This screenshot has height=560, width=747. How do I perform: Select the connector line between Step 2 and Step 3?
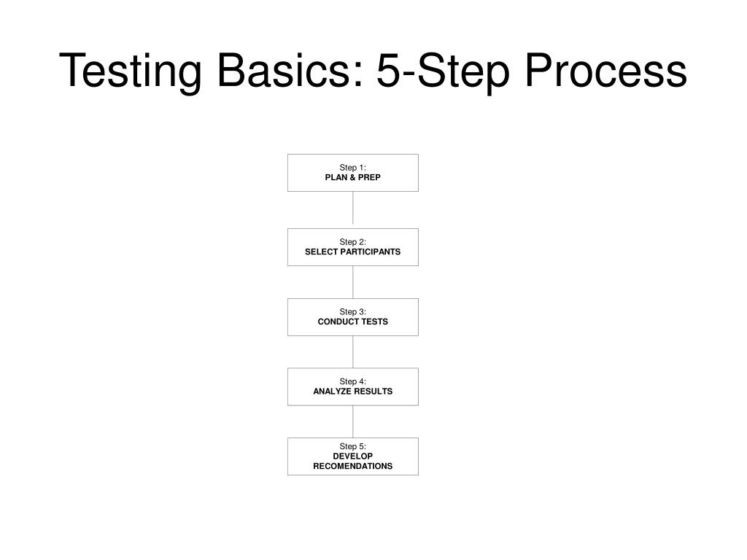(x=353, y=281)
